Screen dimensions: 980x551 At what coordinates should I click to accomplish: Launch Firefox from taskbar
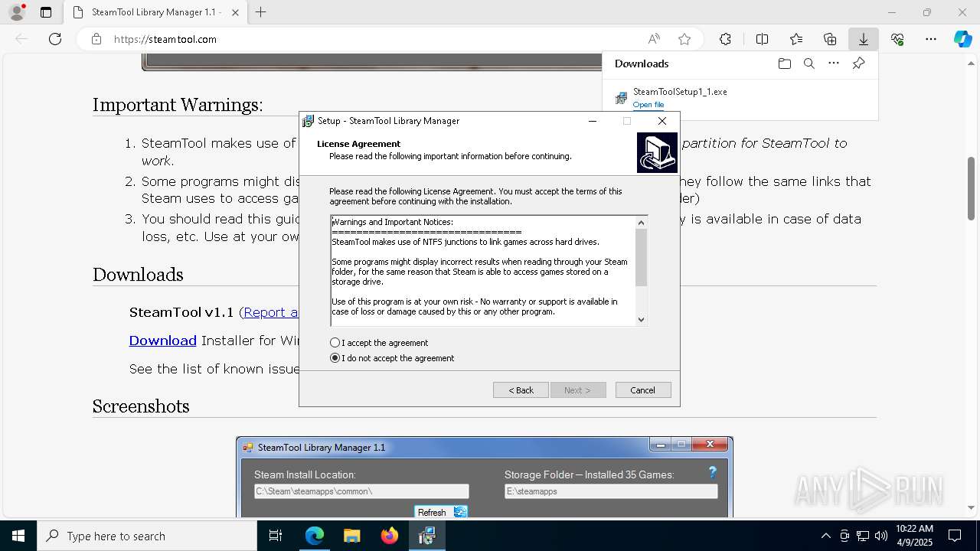pos(390,536)
